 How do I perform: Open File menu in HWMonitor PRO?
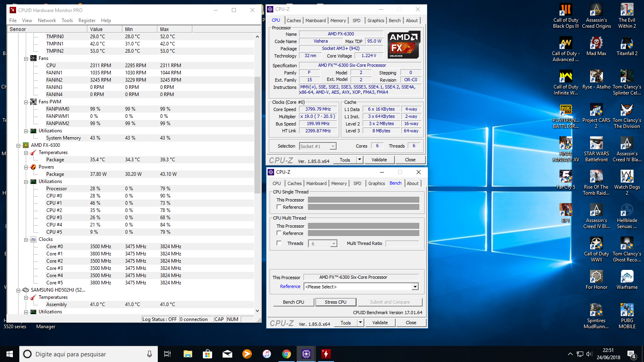coord(13,21)
